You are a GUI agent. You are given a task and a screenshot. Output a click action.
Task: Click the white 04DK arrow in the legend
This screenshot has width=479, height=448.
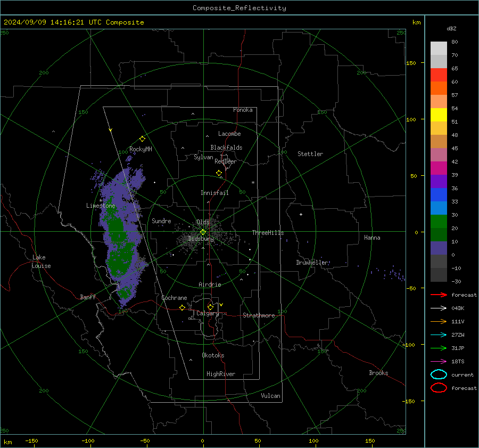tap(439, 308)
